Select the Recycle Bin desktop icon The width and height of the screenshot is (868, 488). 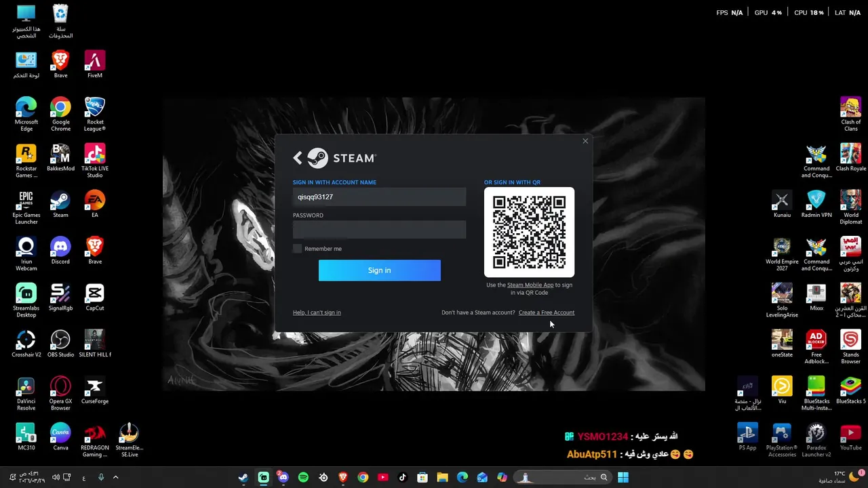click(60, 21)
